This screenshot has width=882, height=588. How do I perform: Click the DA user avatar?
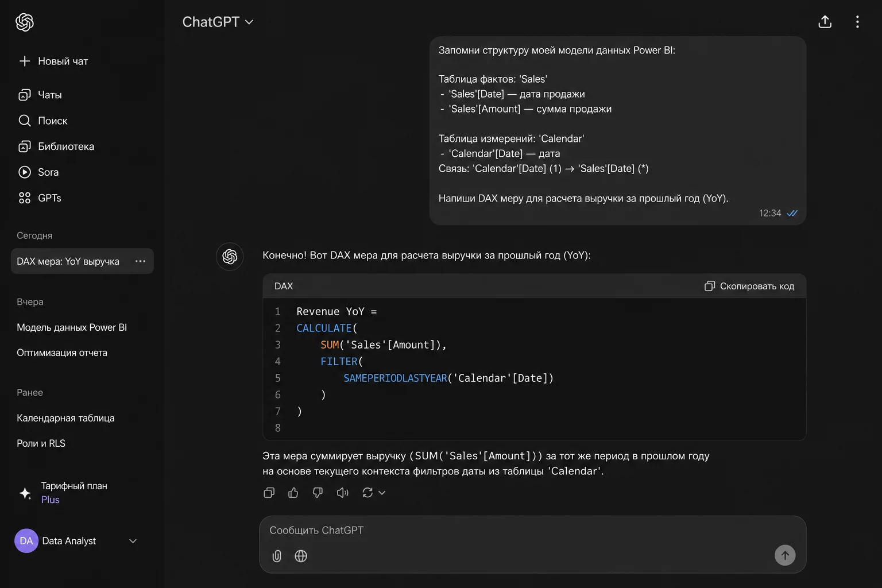click(26, 541)
